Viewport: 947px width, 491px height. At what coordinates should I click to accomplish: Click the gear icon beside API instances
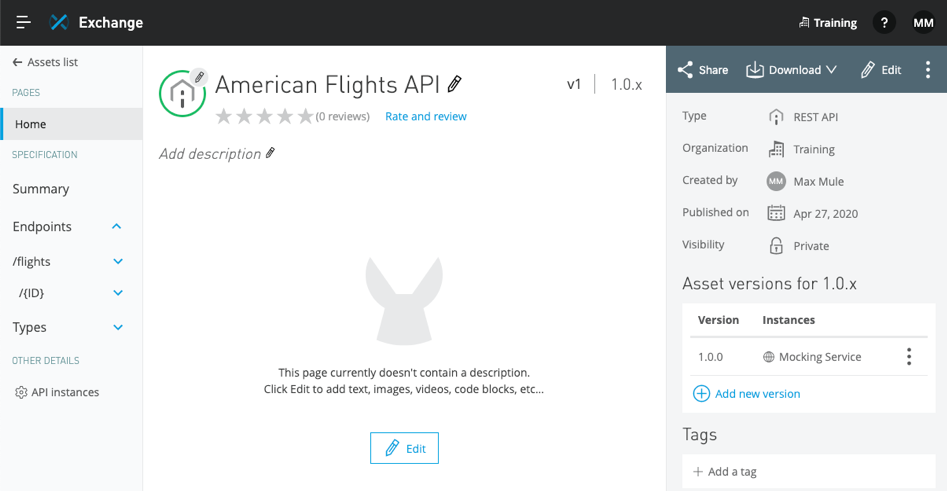pyautogui.click(x=21, y=393)
